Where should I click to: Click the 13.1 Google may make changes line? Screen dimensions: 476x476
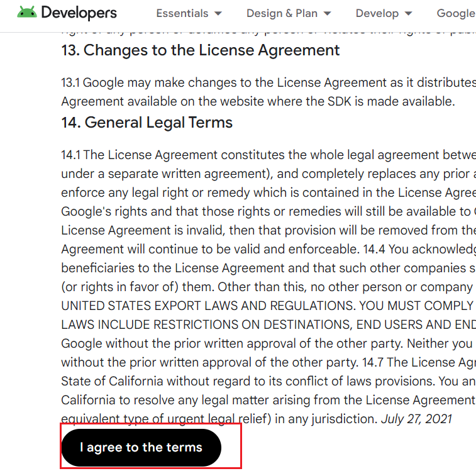click(x=268, y=82)
